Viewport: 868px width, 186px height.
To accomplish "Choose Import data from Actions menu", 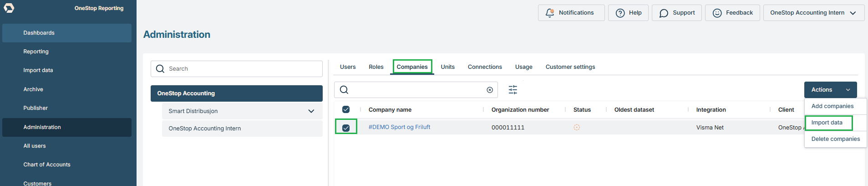I will [x=827, y=123].
